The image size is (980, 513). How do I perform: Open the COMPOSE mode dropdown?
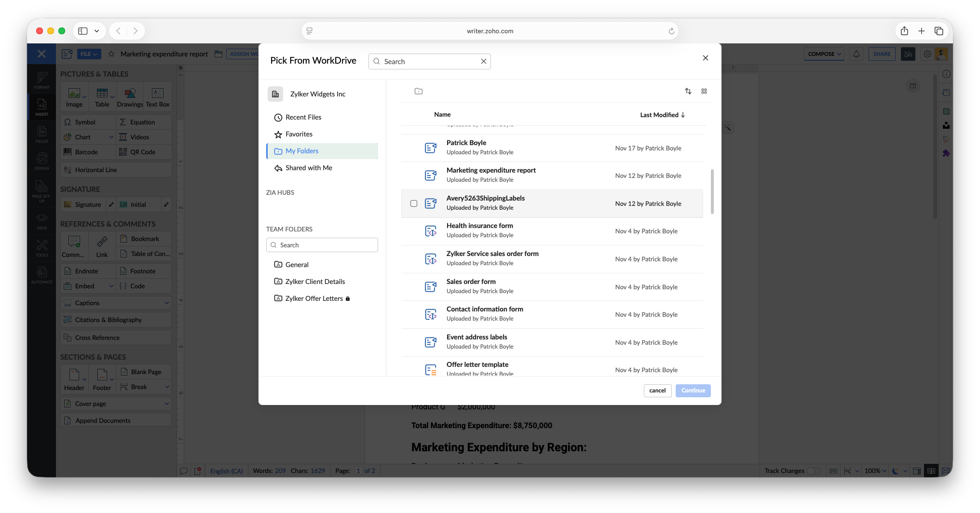pyautogui.click(x=824, y=54)
